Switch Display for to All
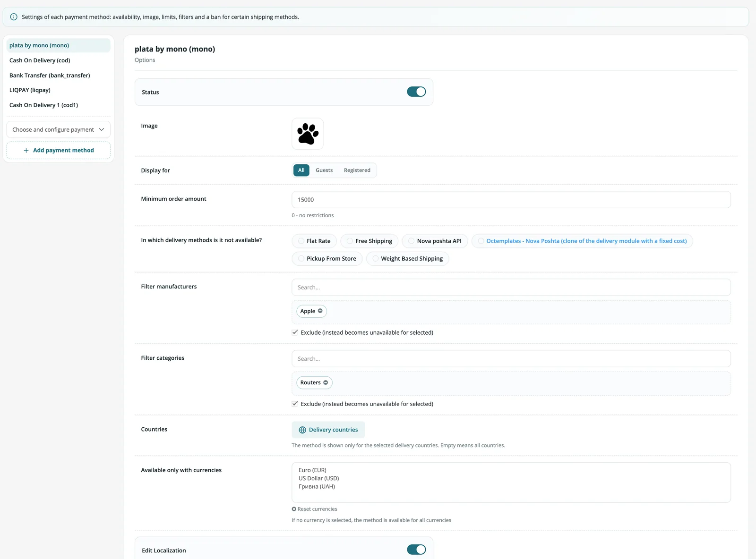Image resolution: width=756 pixels, height=559 pixels. click(301, 170)
